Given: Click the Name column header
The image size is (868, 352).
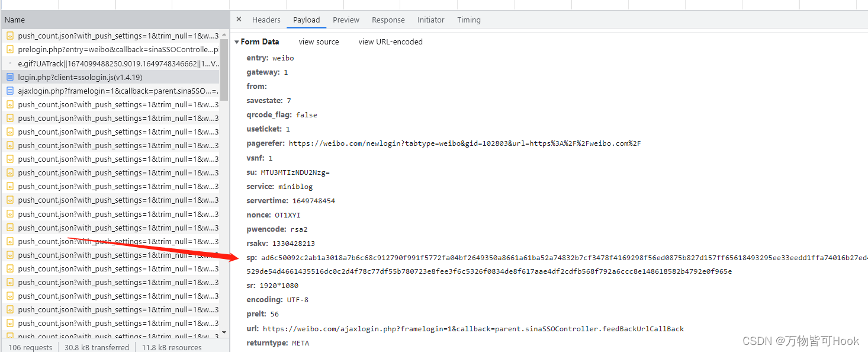Looking at the screenshot, I should coord(115,20).
